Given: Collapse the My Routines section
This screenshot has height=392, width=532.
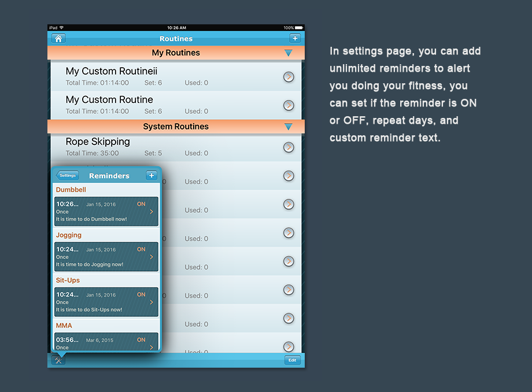Looking at the screenshot, I should 289,53.
